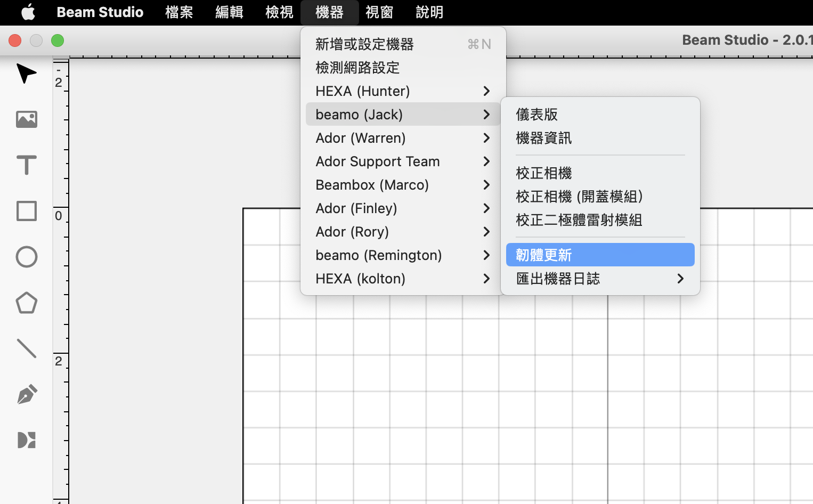This screenshot has height=504, width=813.
Task: Select 校正二極體雷射模組 entry
Action: 600,220
